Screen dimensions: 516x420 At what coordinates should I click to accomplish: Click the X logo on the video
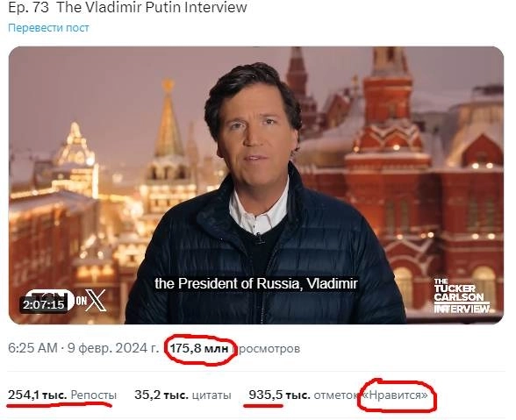(96, 300)
